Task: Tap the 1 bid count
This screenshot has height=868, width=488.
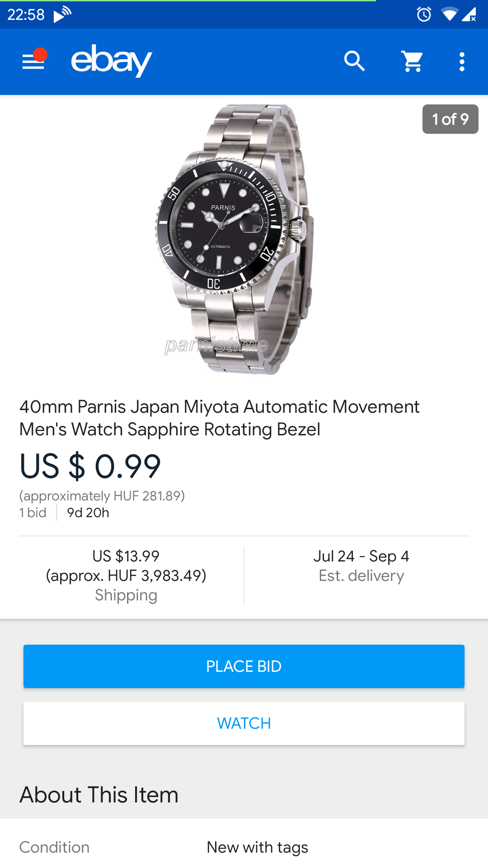Action: (33, 513)
